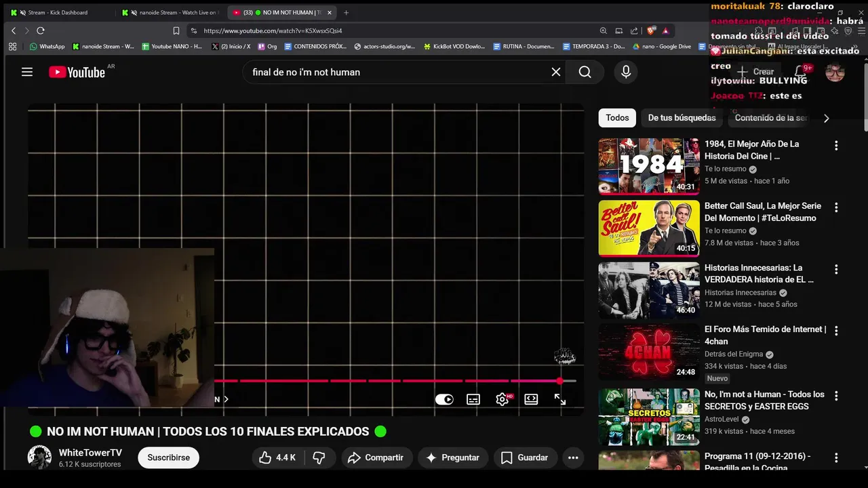Toggle subtitles in the video player

click(x=473, y=399)
